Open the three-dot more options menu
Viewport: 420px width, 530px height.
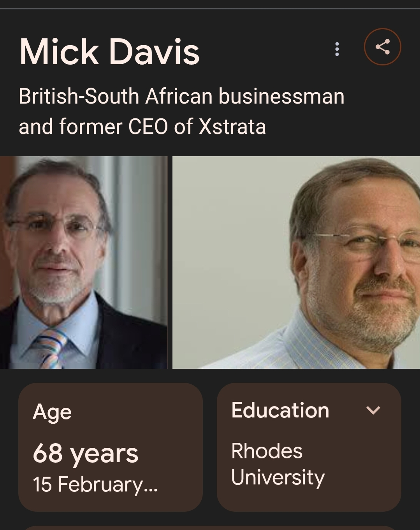pyautogui.click(x=337, y=49)
